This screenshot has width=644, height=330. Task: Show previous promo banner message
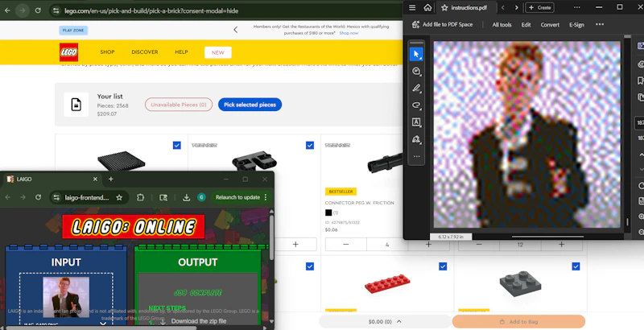tap(236, 30)
